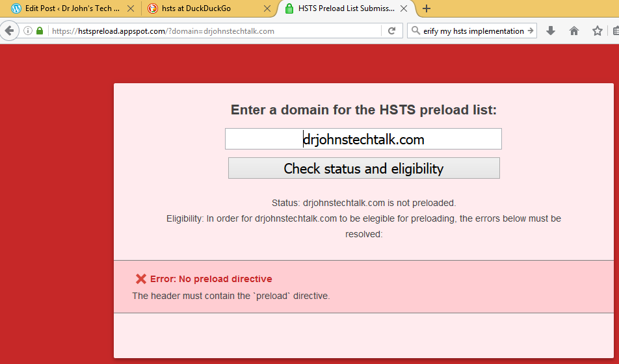Screen dimensions: 619x364
Task: Close the Edit Post tab
Action: click(x=131, y=8)
